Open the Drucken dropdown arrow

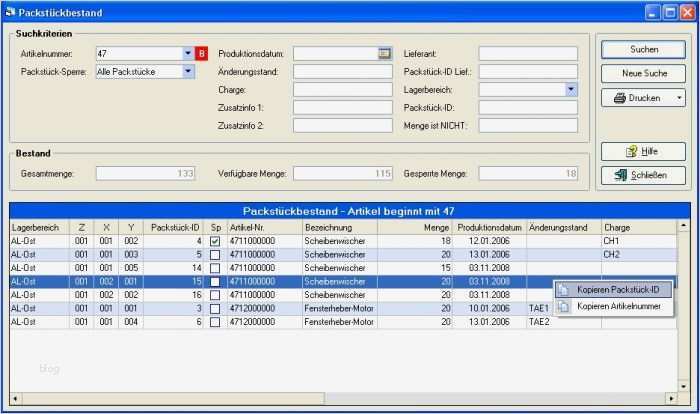(679, 98)
